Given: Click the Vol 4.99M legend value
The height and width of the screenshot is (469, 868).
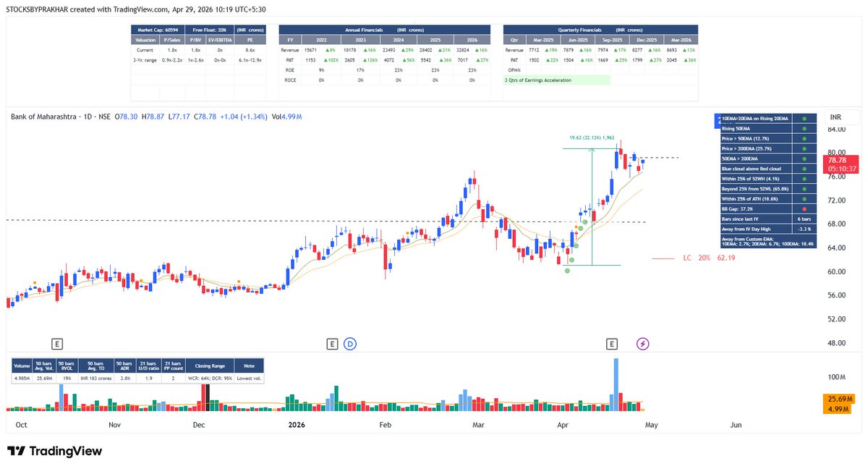Looking at the screenshot, I should pos(287,117).
